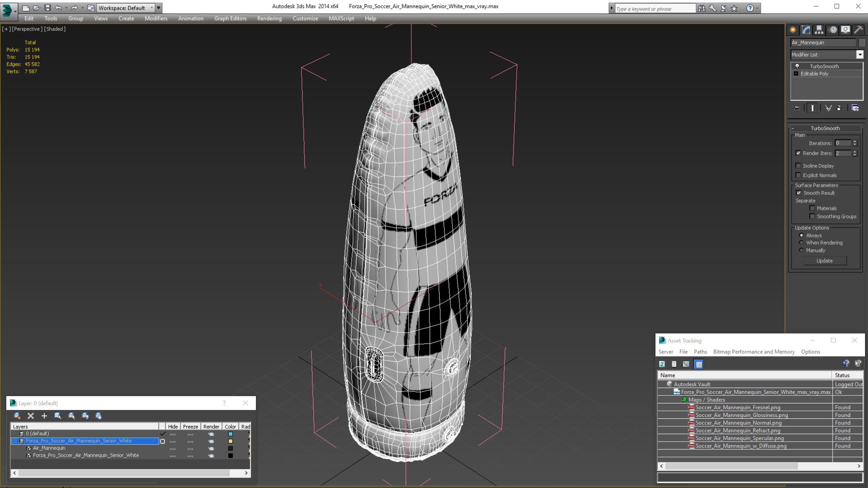This screenshot has height=488, width=868.
Task: Open Bitmap Performance and Memory menu
Action: tap(754, 352)
